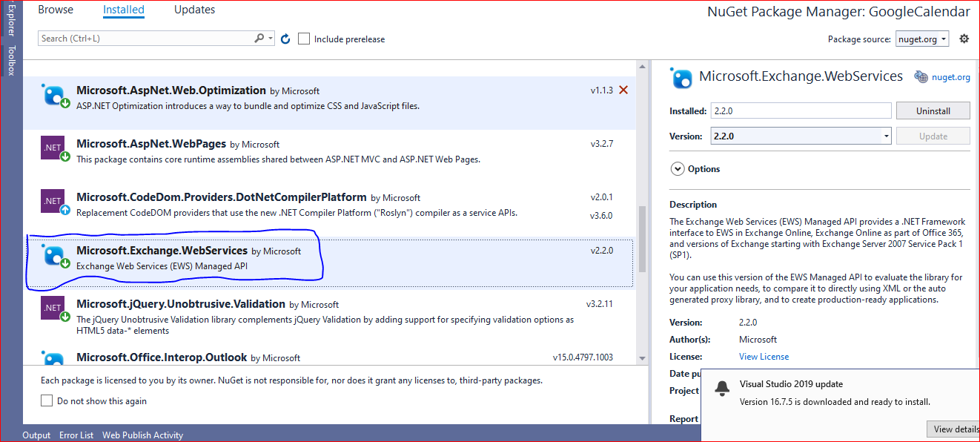Click Microsoft.jQuery.Unobtrusive.Validation .NET icon
980x442 pixels.
point(56,309)
